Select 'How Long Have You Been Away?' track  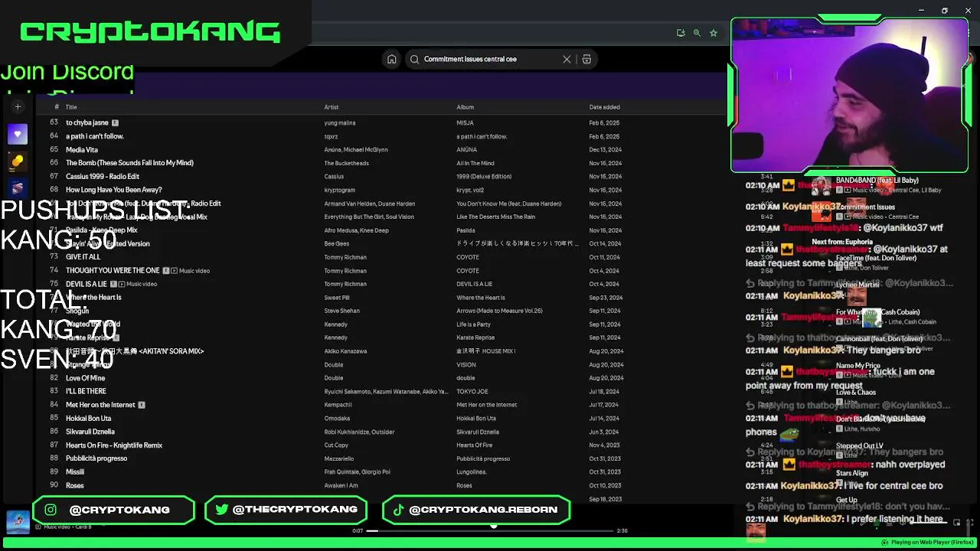[114, 190]
